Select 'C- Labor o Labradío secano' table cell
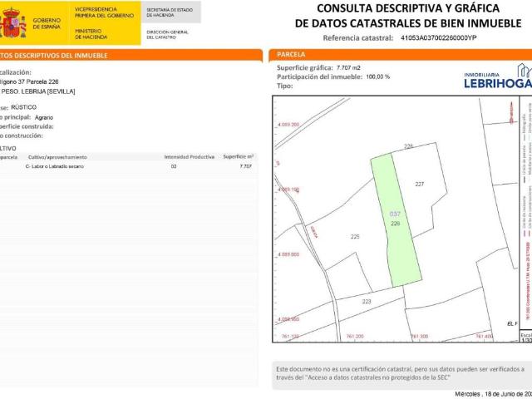The width and height of the screenshot is (532, 399). pyautogui.click(x=55, y=166)
